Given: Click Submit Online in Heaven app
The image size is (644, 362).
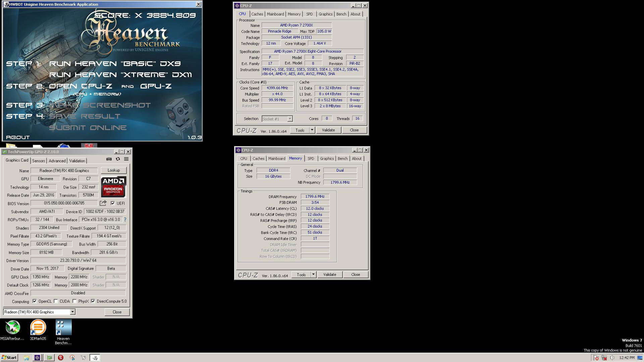Looking at the screenshot, I should (x=88, y=128).
